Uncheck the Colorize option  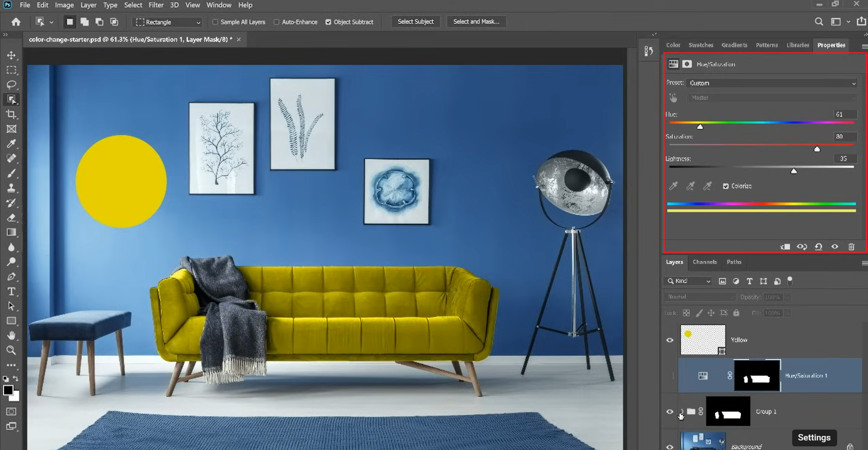[726, 186]
